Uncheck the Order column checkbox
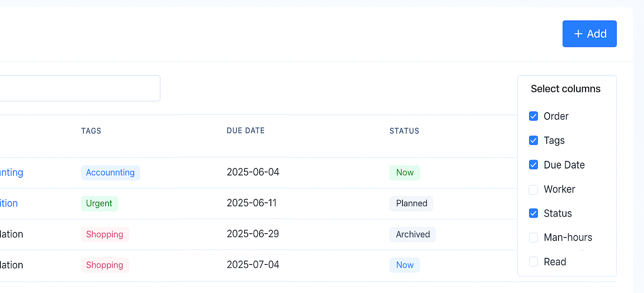Screen dimensions: 644x293 point(533,116)
